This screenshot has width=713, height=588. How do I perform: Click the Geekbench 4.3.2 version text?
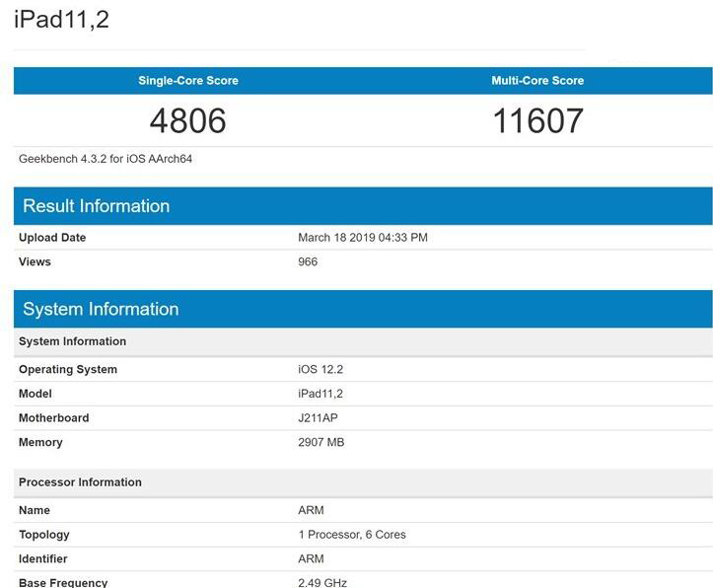[105, 159]
